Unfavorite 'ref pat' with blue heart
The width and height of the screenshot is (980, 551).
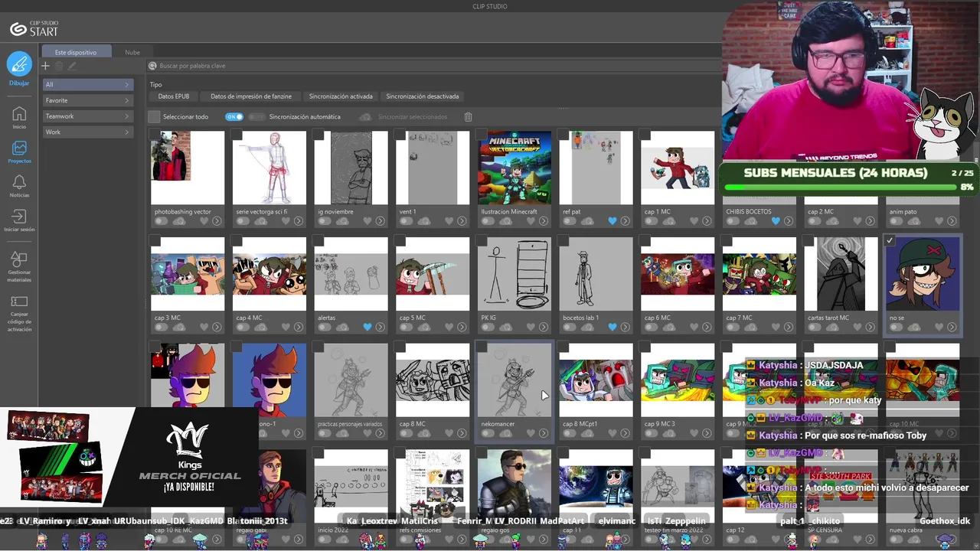pos(612,221)
